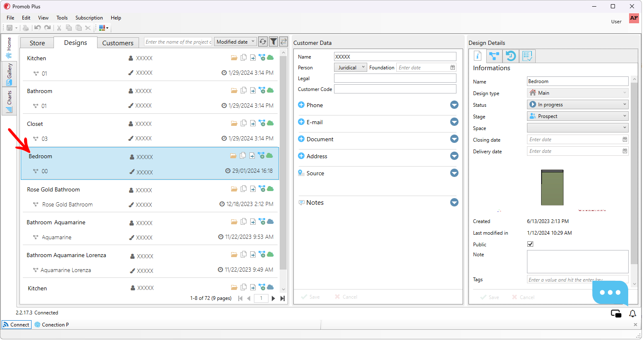Click the Customer Code field

(395, 89)
